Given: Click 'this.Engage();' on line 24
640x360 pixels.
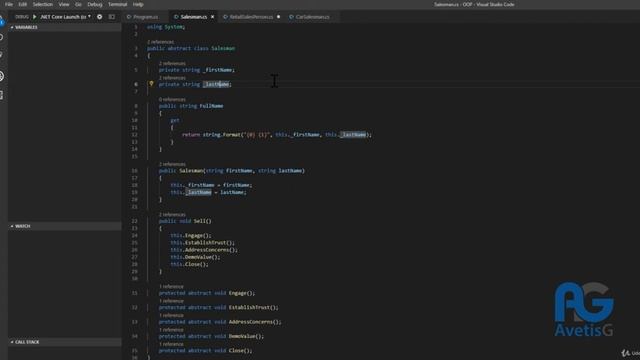Looking at the screenshot, I should click(x=191, y=236).
